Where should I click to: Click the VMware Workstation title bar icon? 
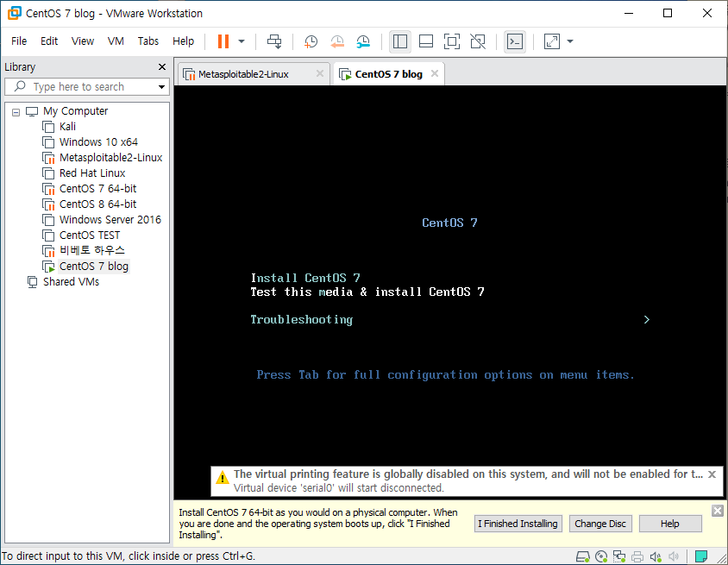[x=15, y=13]
